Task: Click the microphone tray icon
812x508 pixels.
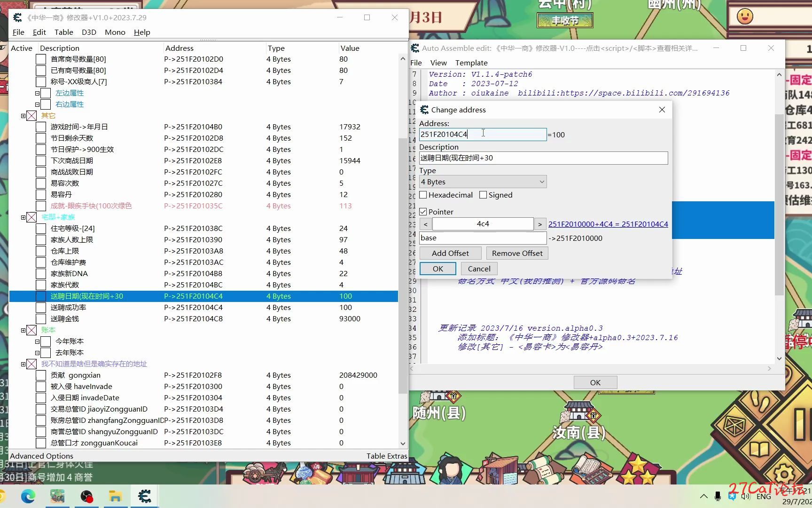Action: (718, 496)
